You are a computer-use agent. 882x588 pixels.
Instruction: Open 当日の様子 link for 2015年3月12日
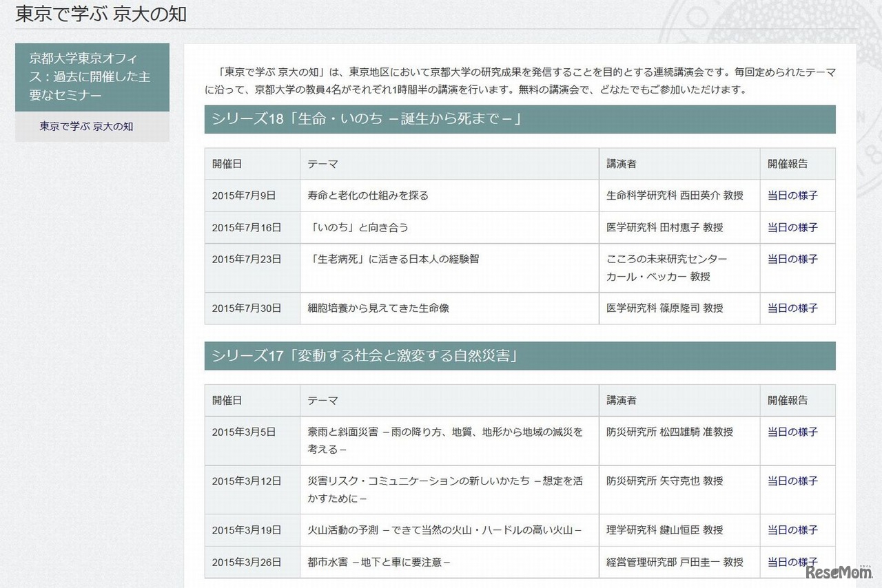click(x=792, y=481)
